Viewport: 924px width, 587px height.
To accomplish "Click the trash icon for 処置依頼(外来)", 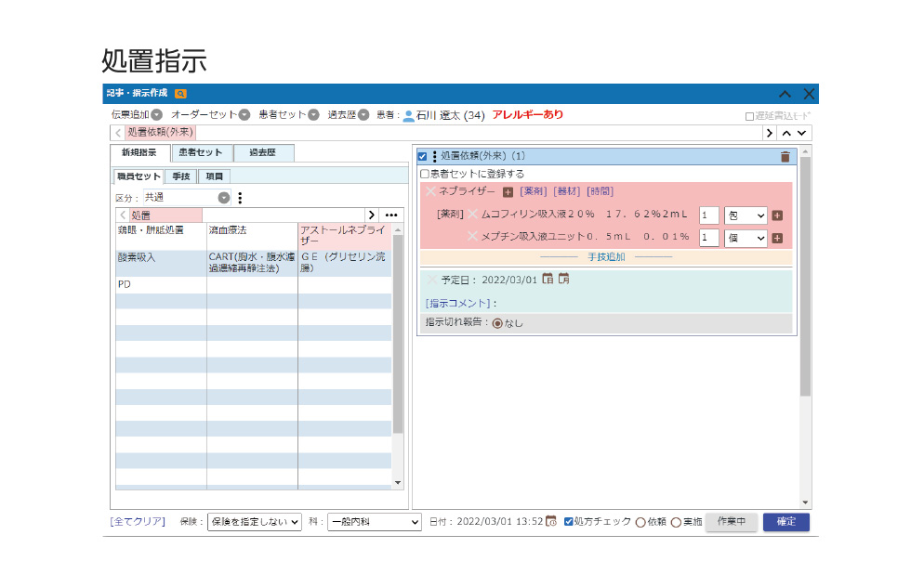I will 785,157.
